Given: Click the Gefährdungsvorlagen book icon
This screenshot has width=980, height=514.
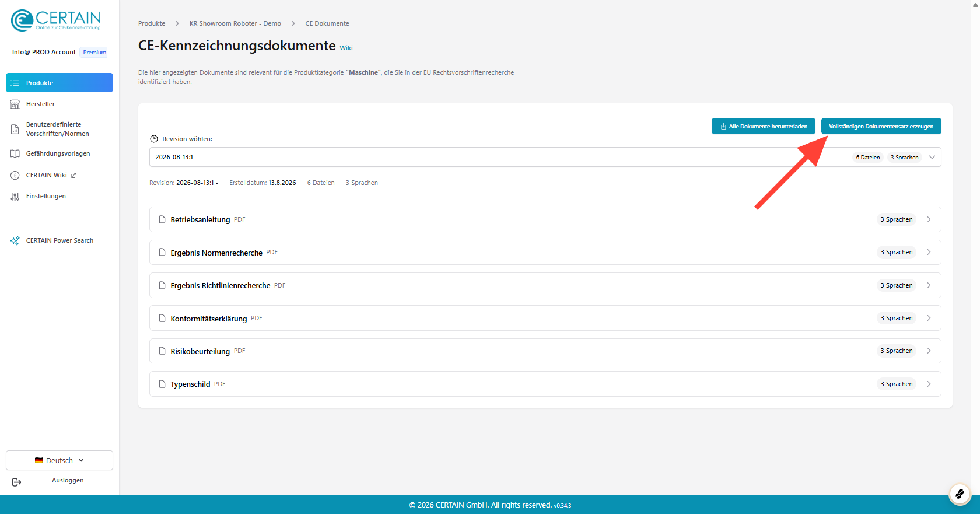Looking at the screenshot, I should [x=15, y=154].
